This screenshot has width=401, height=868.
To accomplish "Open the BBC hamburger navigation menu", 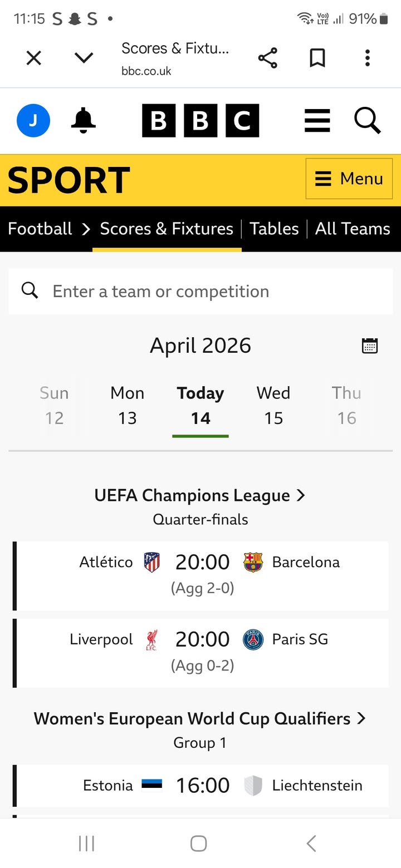I will [x=317, y=120].
